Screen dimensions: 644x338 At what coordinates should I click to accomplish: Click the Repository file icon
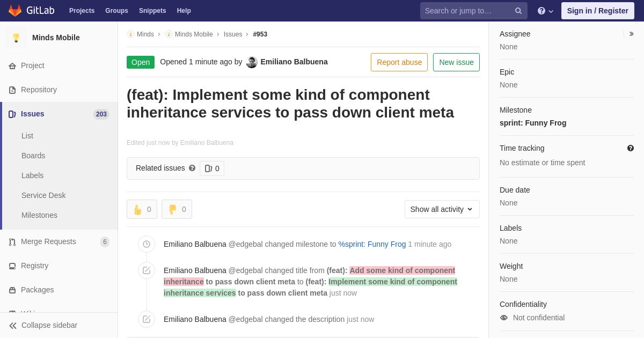pyautogui.click(x=12, y=90)
